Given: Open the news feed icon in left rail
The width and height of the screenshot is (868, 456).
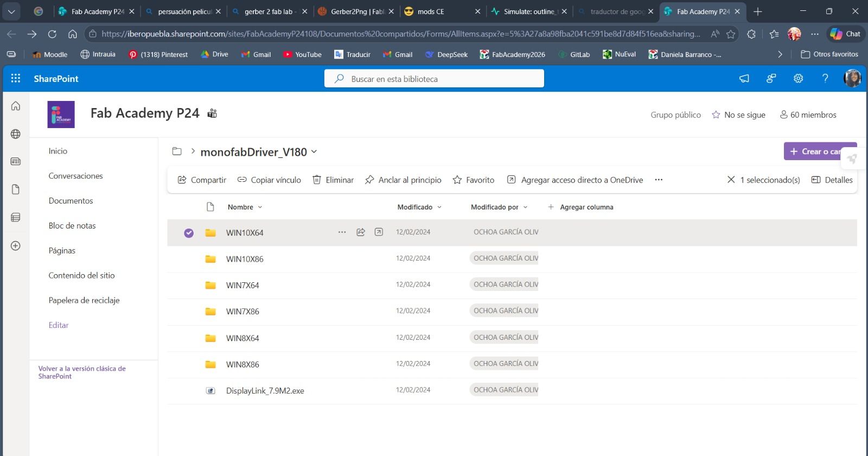Looking at the screenshot, I should pyautogui.click(x=16, y=161).
